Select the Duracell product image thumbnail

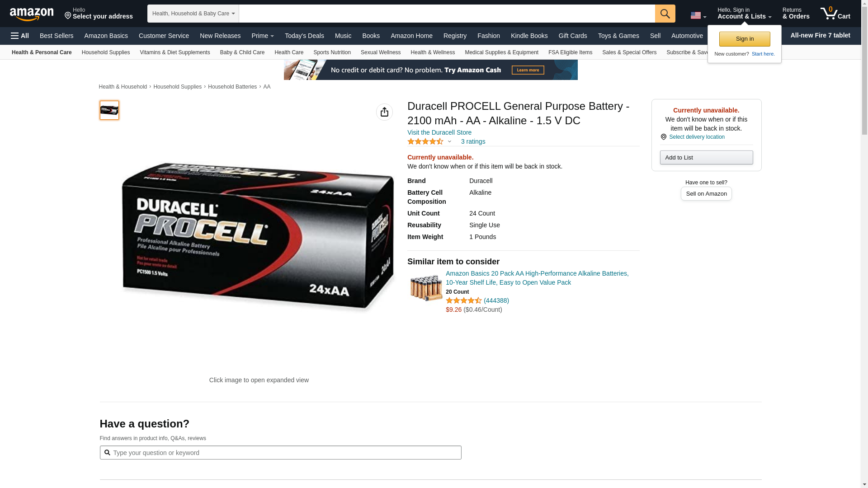pyautogui.click(x=109, y=110)
